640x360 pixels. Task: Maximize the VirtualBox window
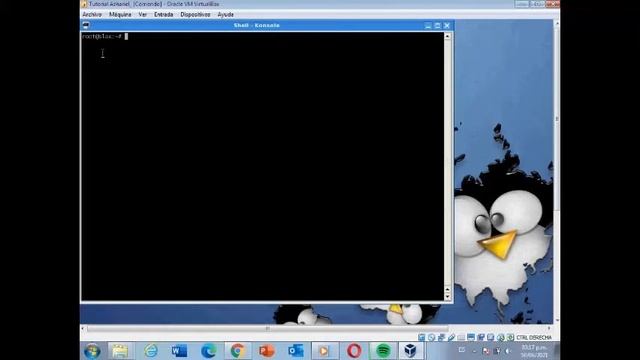click(x=537, y=4)
